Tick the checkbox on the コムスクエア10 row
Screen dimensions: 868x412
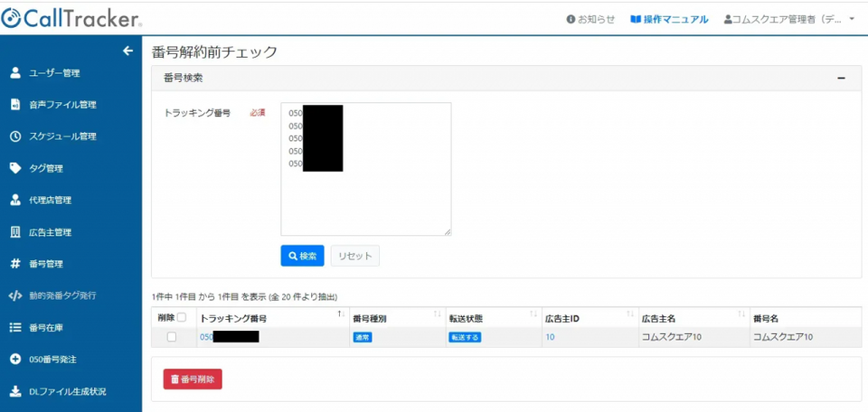172,337
